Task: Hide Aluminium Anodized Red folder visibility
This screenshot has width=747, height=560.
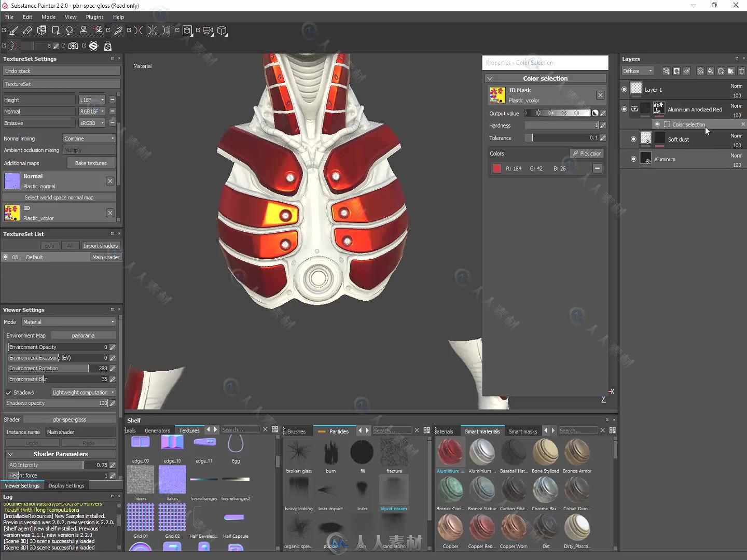Action: click(x=624, y=109)
